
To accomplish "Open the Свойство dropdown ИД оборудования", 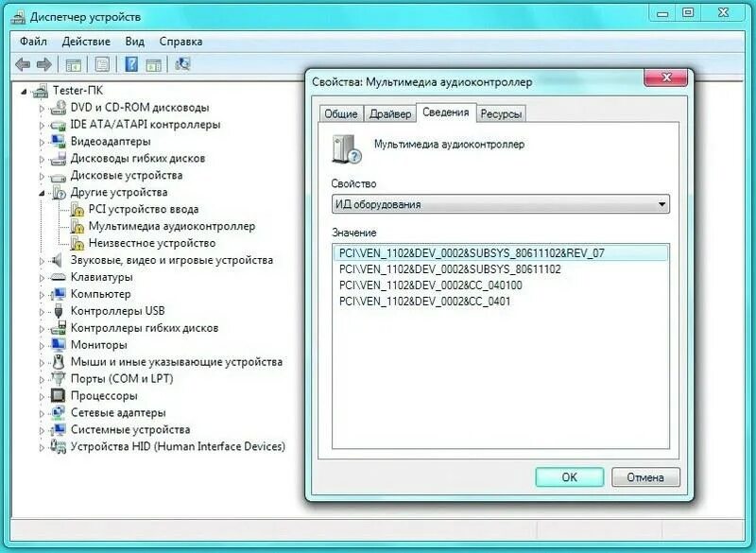I will tap(501, 204).
